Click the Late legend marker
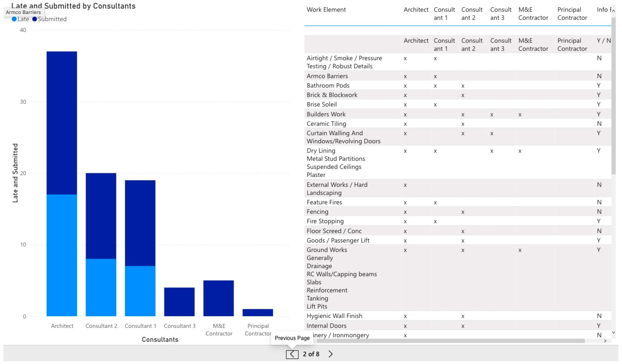Viewport: 622px width, 364px height. [x=14, y=19]
